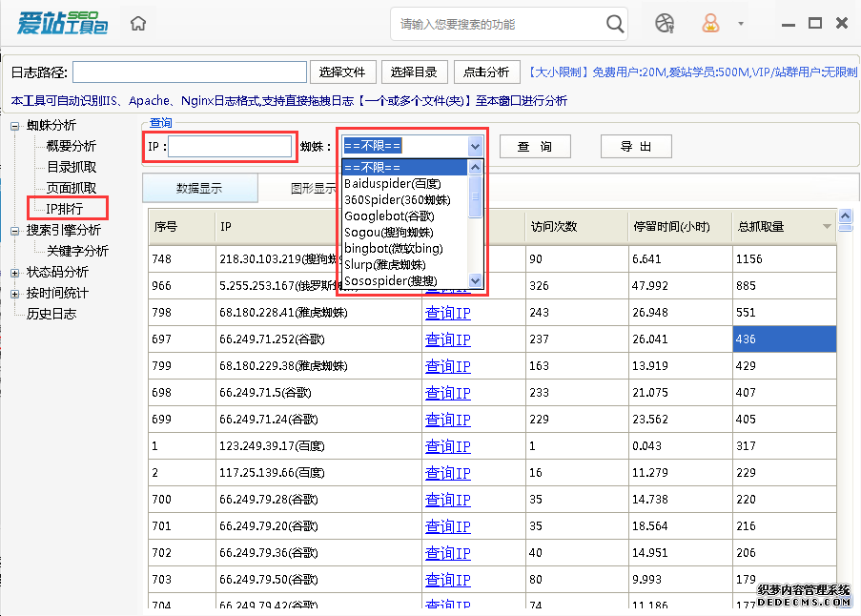The image size is (861, 616).
Task: Click the IP query input field
Action: (x=230, y=146)
